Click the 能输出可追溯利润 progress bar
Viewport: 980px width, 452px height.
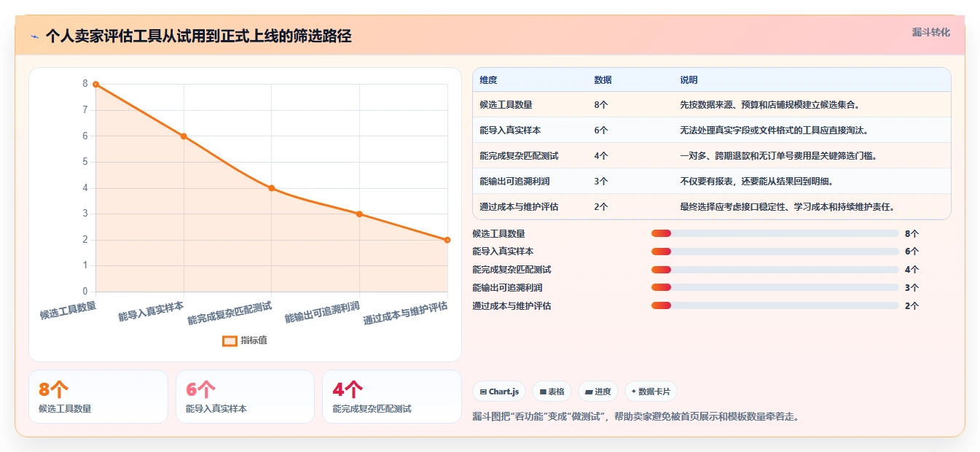click(775, 288)
